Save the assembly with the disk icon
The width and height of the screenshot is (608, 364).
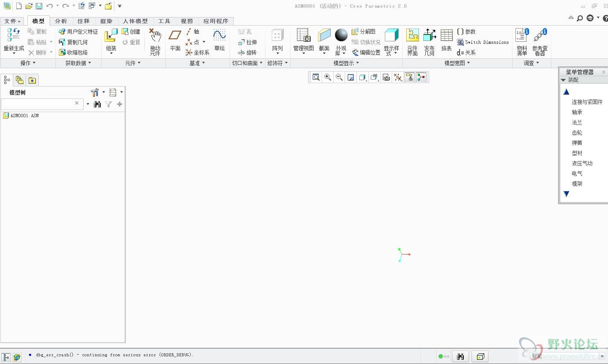(x=39, y=6)
